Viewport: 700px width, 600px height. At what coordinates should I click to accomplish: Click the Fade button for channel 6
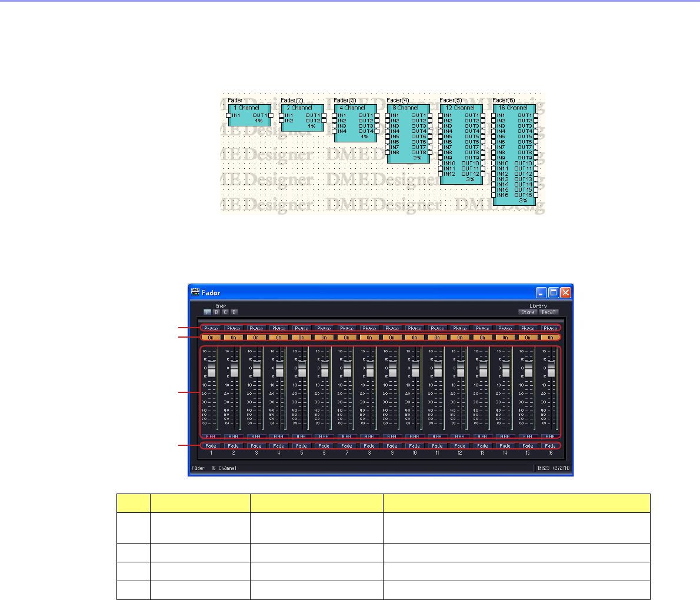pos(324,445)
